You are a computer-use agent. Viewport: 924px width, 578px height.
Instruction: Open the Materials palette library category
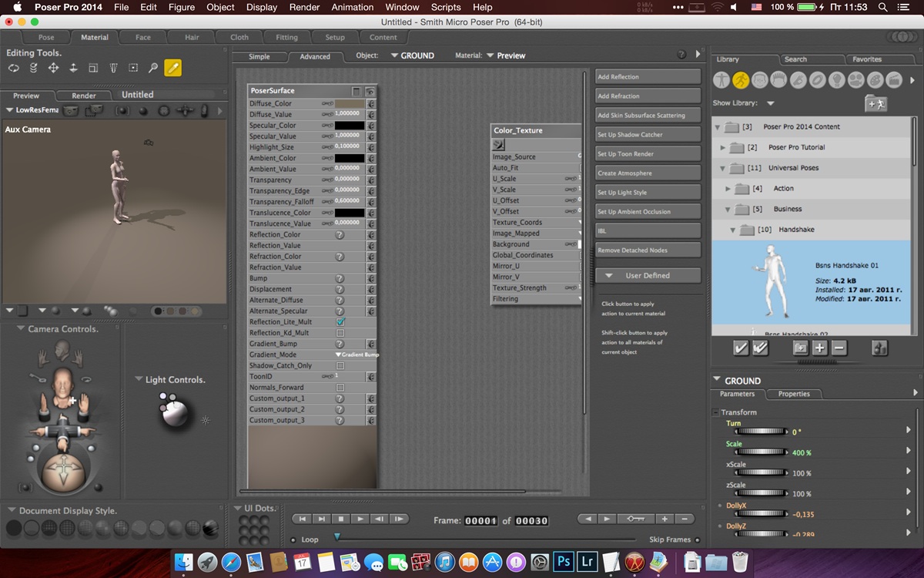click(875, 79)
